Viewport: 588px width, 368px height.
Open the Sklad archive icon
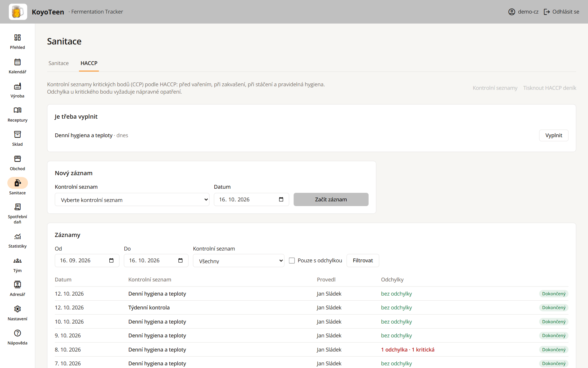[x=17, y=135]
